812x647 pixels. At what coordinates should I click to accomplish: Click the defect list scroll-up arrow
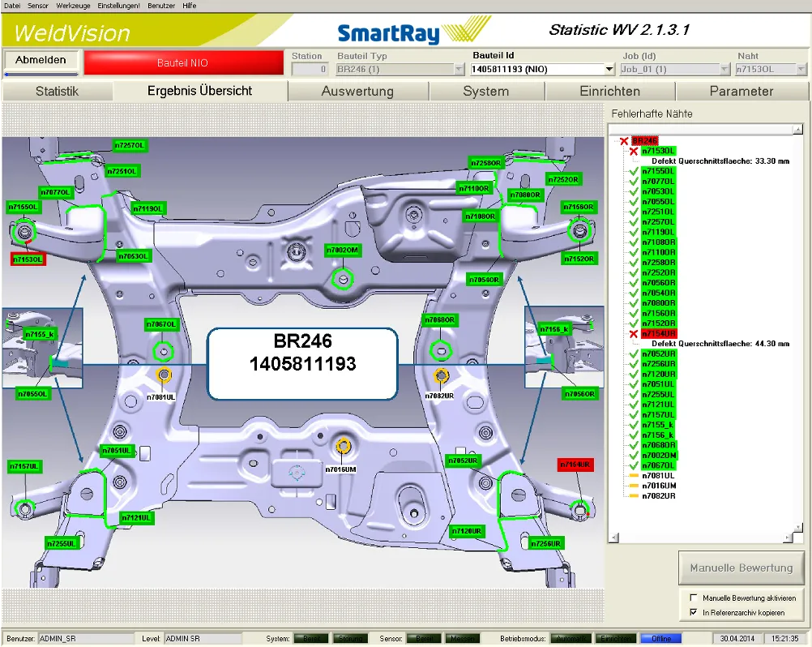(x=798, y=129)
